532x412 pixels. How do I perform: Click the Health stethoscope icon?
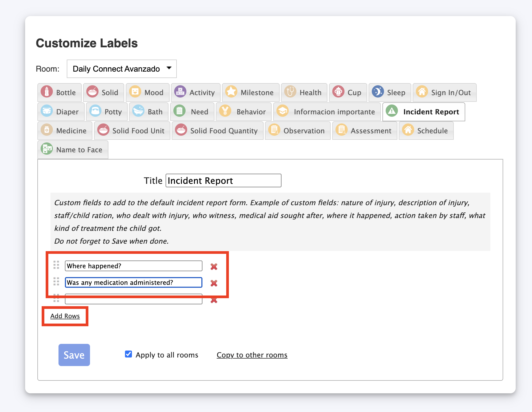click(290, 92)
